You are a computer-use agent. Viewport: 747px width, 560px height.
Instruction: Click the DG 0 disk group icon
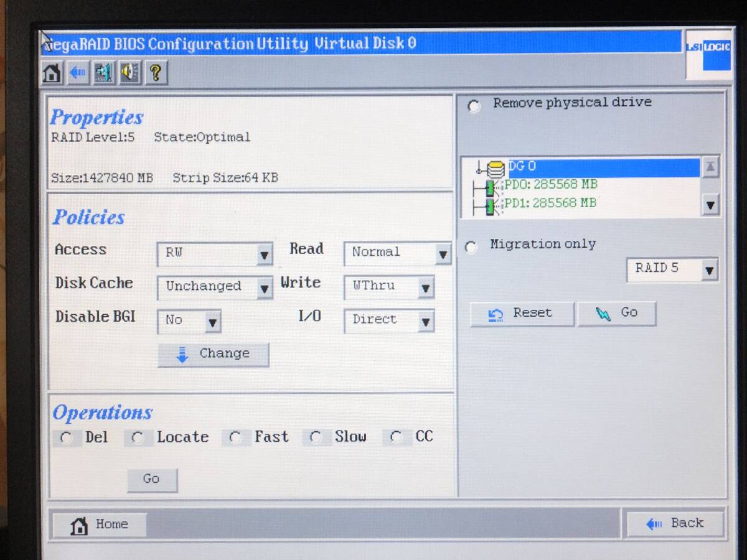click(x=496, y=168)
